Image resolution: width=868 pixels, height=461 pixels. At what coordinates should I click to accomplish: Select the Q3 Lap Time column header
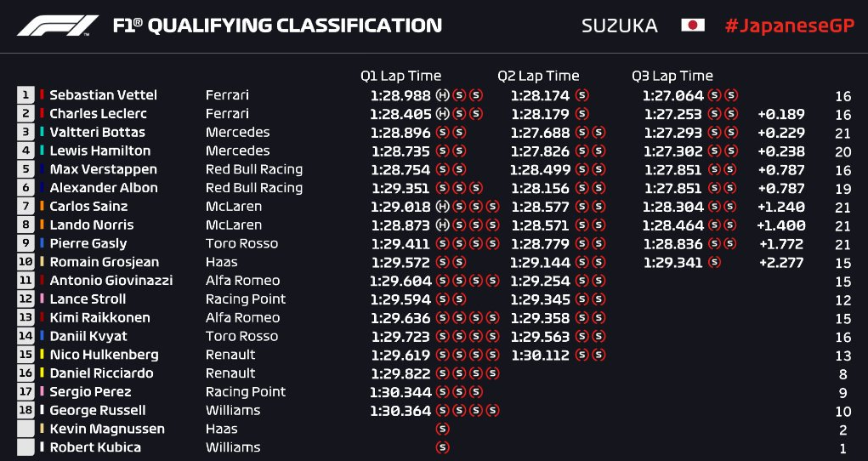coord(672,76)
